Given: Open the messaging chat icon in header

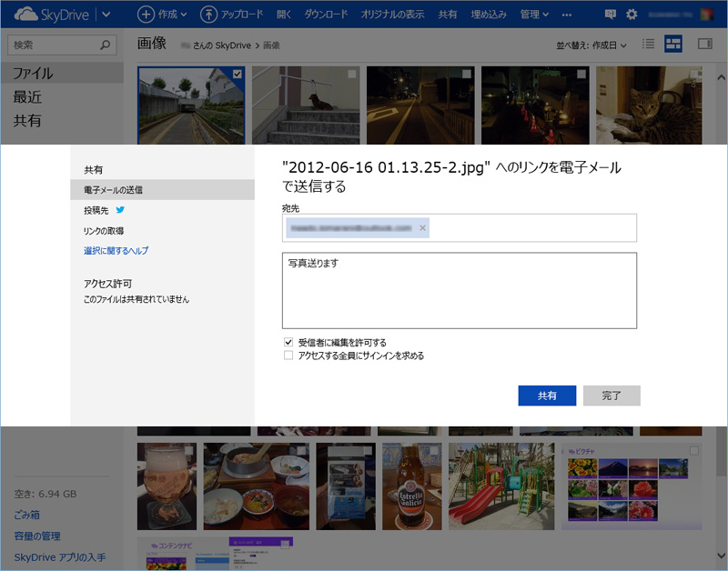Looking at the screenshot, I should tap(609, 15).
